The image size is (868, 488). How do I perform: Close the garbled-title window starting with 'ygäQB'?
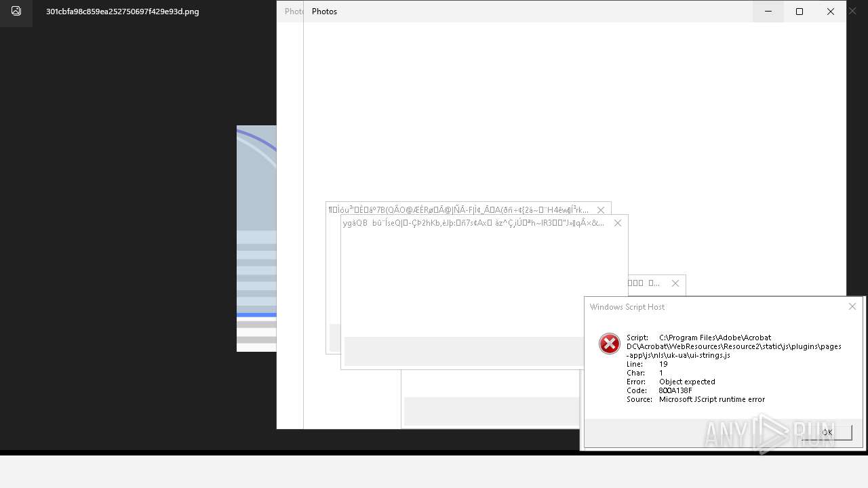pyautogui.click(x=617, y=223)
